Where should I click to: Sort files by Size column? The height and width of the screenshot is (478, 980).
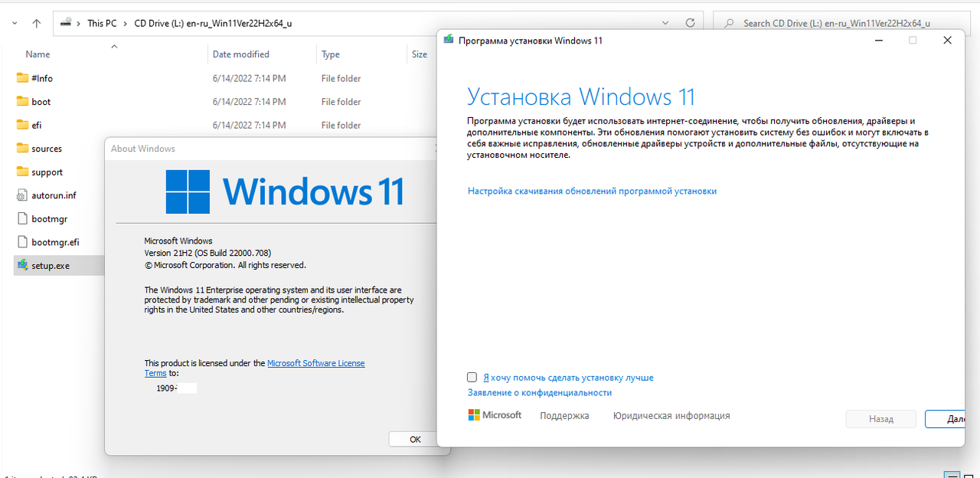click(x=420, y=54)
